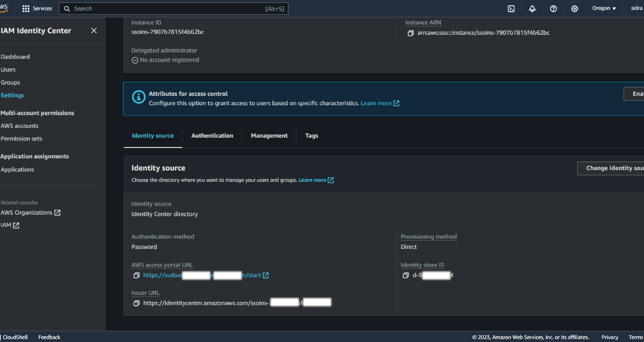
Task: Copy the Instance ARN value
Action: point(411,33)
